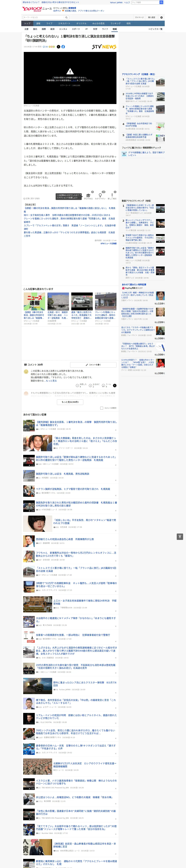Screen dimensions: 186x868
Task: Select the トップ tab
Action: pyautogui.click(x=27, y=24)
